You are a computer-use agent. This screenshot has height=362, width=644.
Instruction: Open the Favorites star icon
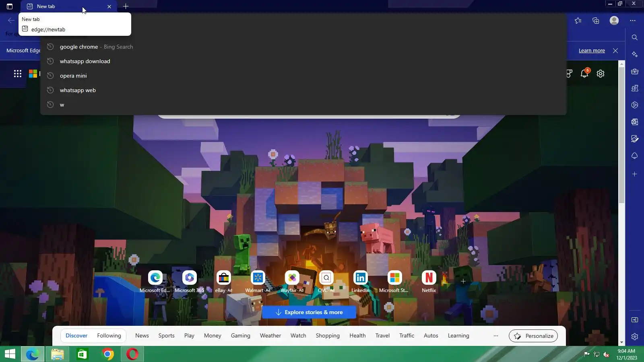(578, 21)
